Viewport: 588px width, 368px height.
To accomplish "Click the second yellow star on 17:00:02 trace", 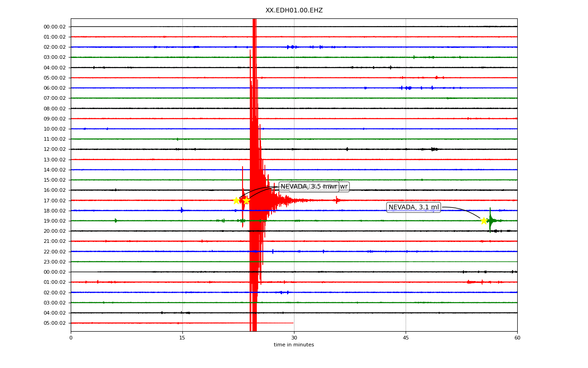I will coord(246,200).
